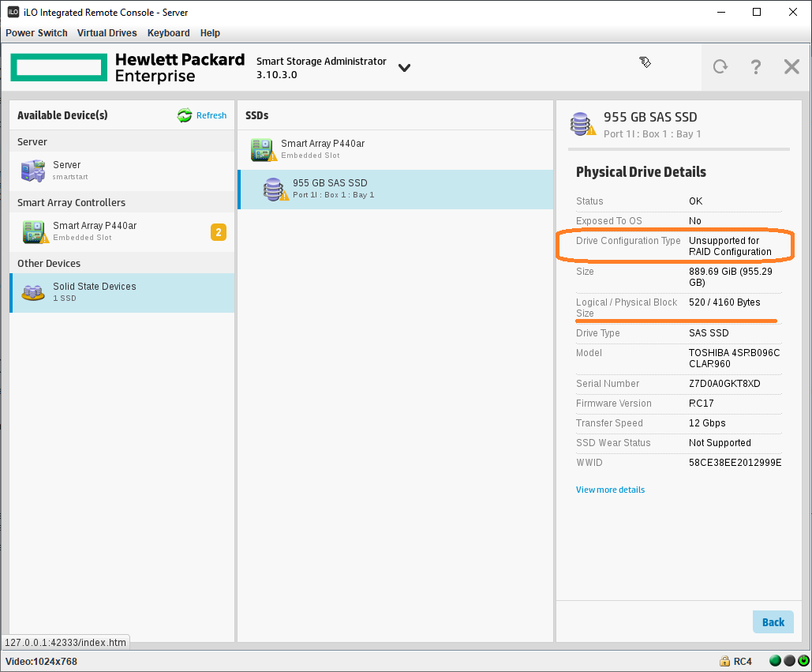Click the Size value 889.69 GiB

(730, 276)
